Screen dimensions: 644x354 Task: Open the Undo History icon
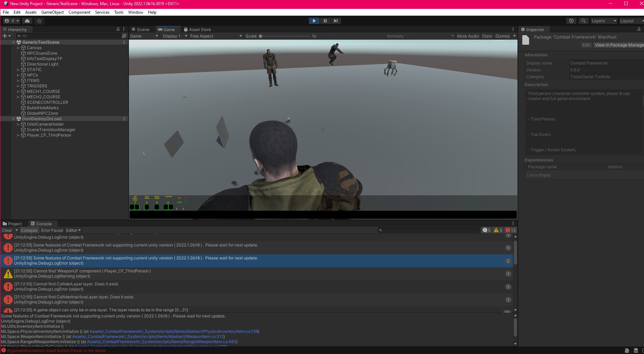click(x=571, y=21)
